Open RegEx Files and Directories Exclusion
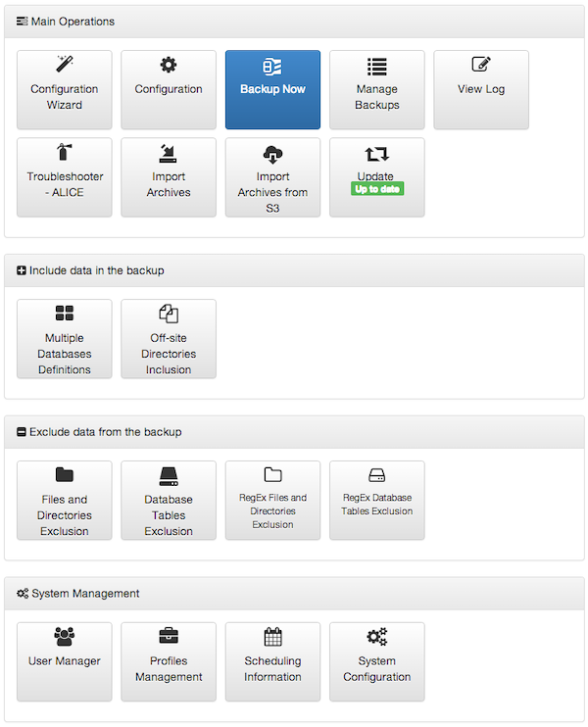Screen dimensions: 588x727 272,501
